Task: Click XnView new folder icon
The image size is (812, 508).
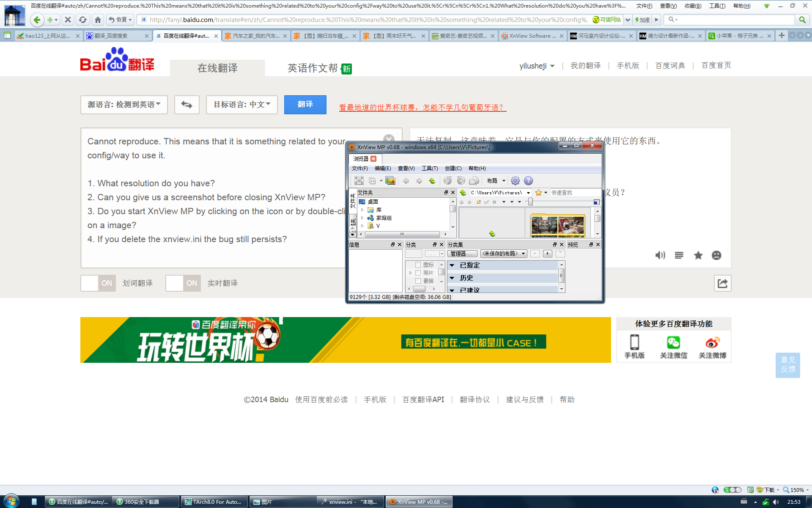Action: [478, 202]
